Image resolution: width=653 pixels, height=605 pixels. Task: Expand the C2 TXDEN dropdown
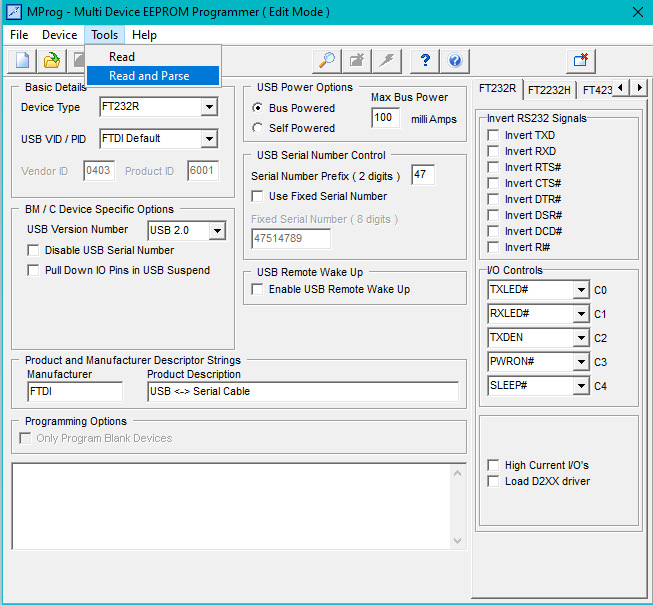pos(581,338)
